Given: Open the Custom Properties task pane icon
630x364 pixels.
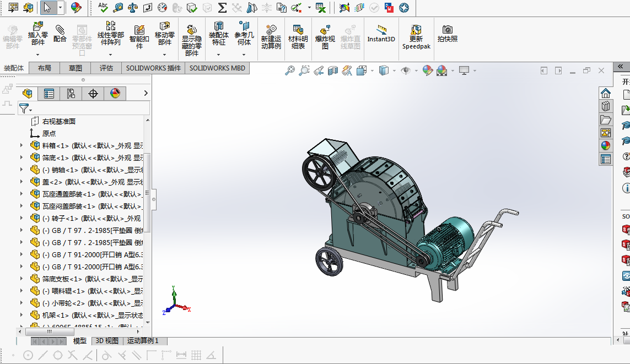Looking at the screenshot, I should pyautogui.click(x=606, y=159).
